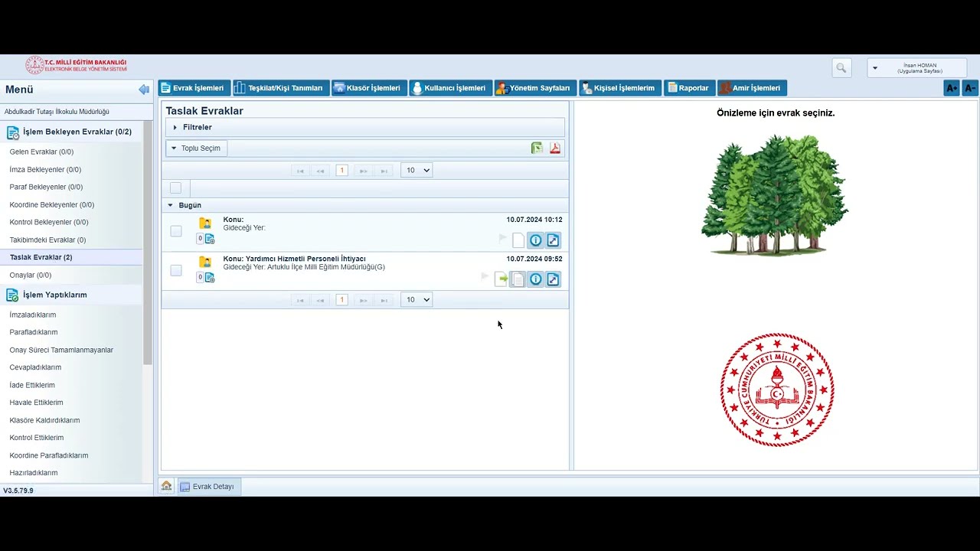Open Koordine Bekleyenler (0/0)
The width and height of the screenshot is (980, 551).
pyautogui.click(x=51, y=204)
